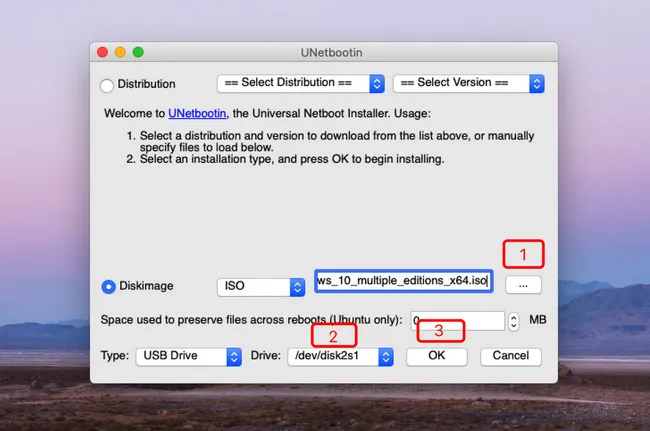Increase persistent space with stepper up arrow

(513, 316)
